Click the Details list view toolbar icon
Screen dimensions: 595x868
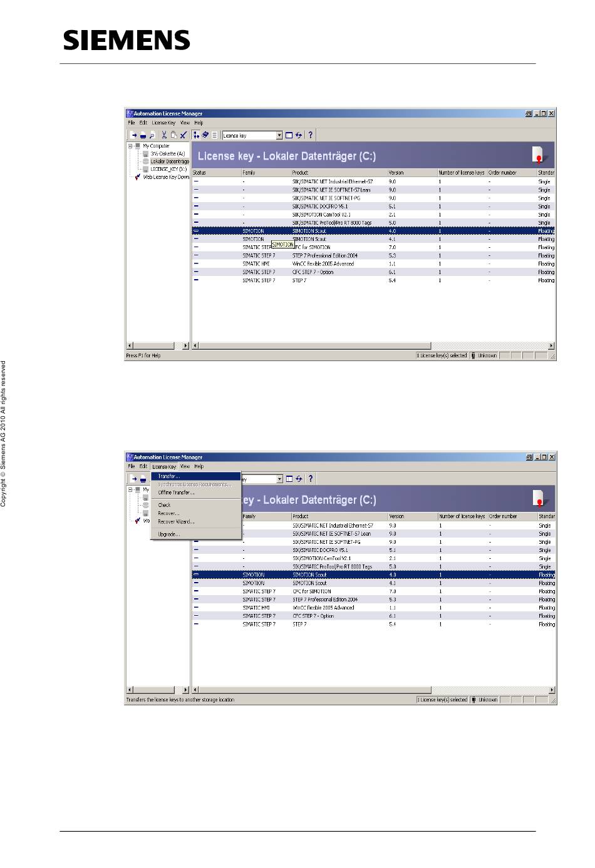click(214, 135)
